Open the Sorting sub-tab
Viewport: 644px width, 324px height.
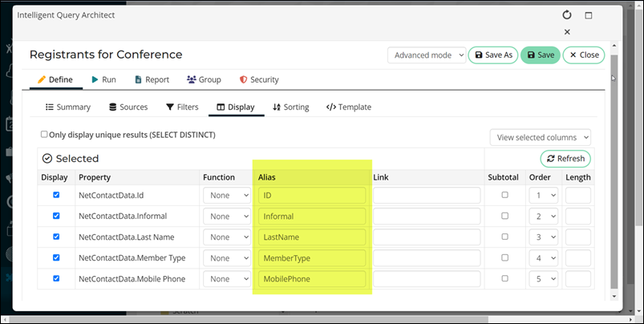click(x=290, y=107)
